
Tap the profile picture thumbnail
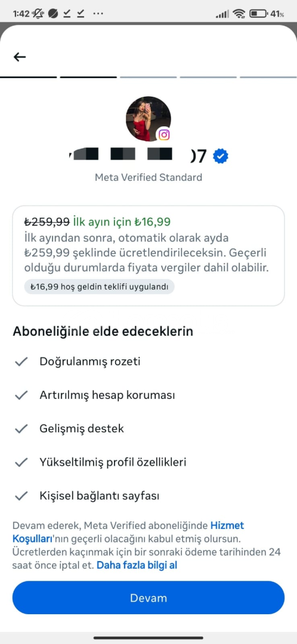(x=148, y=119)
